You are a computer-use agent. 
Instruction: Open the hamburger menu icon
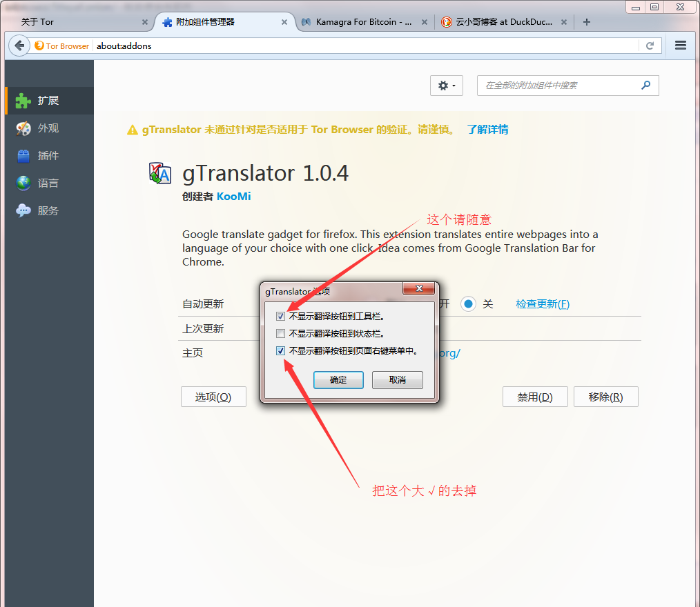tap(681, 45)
